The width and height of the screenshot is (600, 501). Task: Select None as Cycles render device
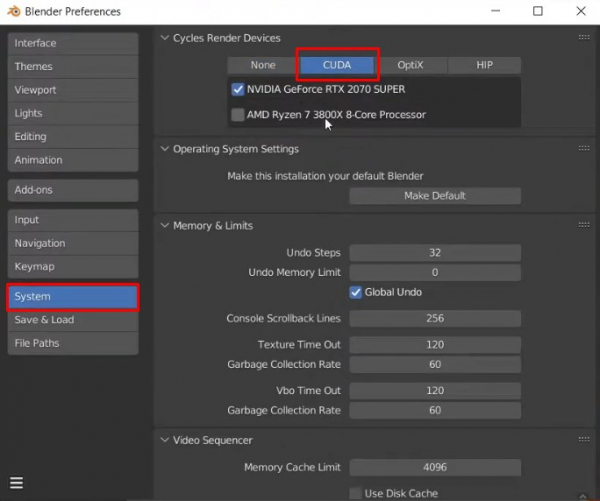(263, 65)
